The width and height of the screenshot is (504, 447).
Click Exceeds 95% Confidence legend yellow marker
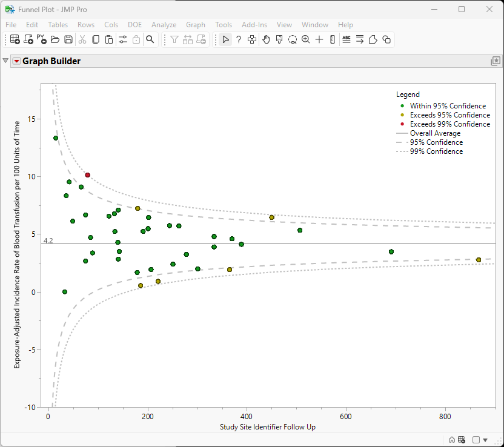point(402,114)
